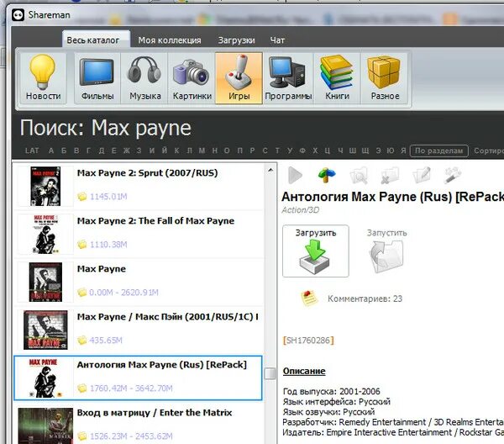This screenshot has width=504, height=444.
Task: Filter by letter П
Action: (x=239, y=151)
